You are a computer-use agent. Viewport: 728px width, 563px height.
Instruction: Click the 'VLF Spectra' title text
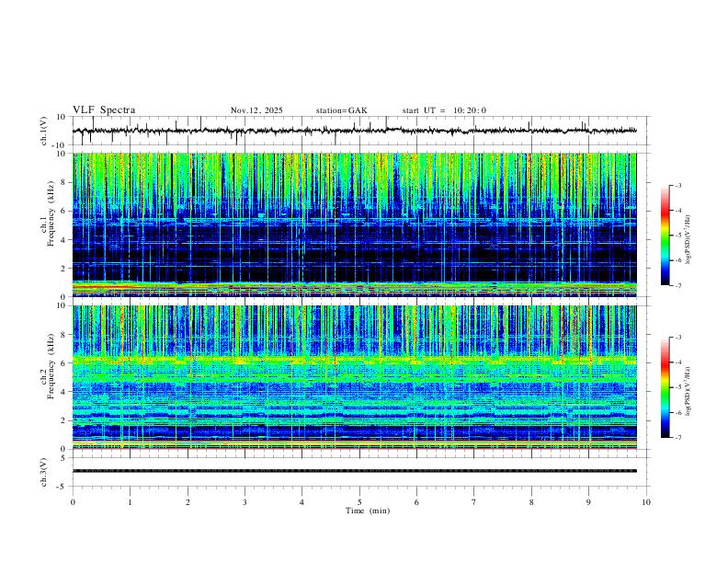coord(104,110)
